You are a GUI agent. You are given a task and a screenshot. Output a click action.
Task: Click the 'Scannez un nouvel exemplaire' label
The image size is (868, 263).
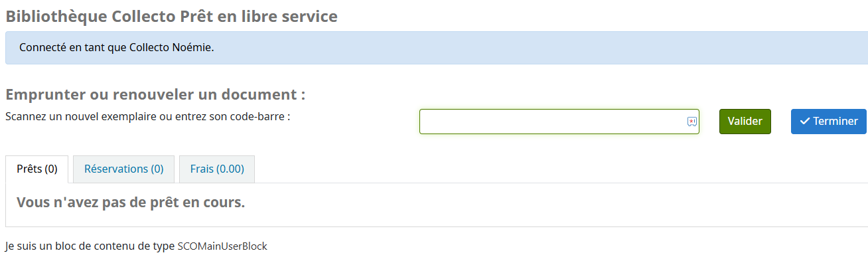[148, 116]
